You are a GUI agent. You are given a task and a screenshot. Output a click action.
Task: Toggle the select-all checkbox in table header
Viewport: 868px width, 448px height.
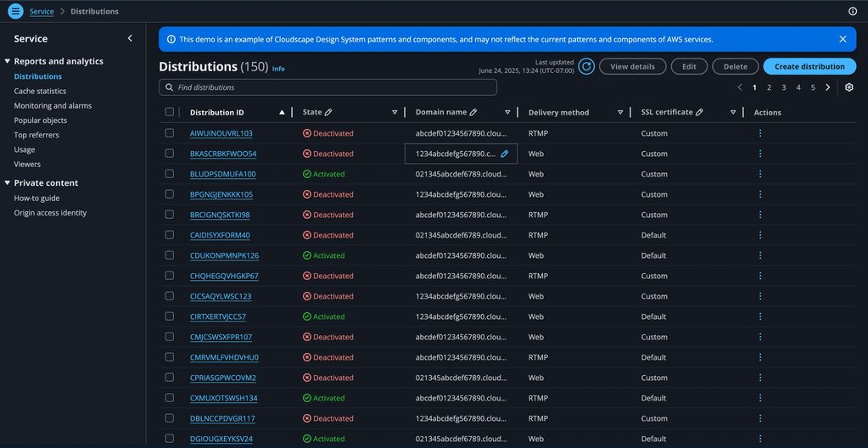click(x=170, y=112)
